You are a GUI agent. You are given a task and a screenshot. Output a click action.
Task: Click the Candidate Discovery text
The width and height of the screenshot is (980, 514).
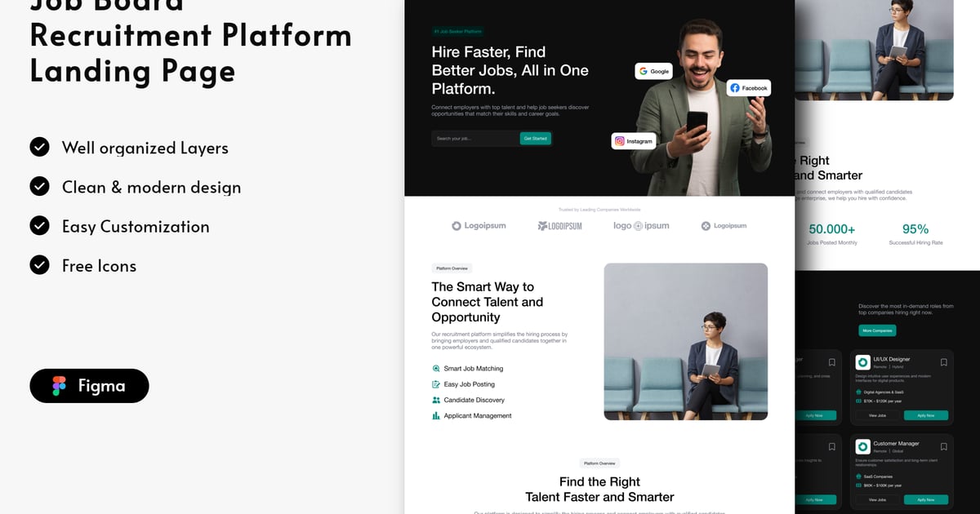tap(474, 400)
